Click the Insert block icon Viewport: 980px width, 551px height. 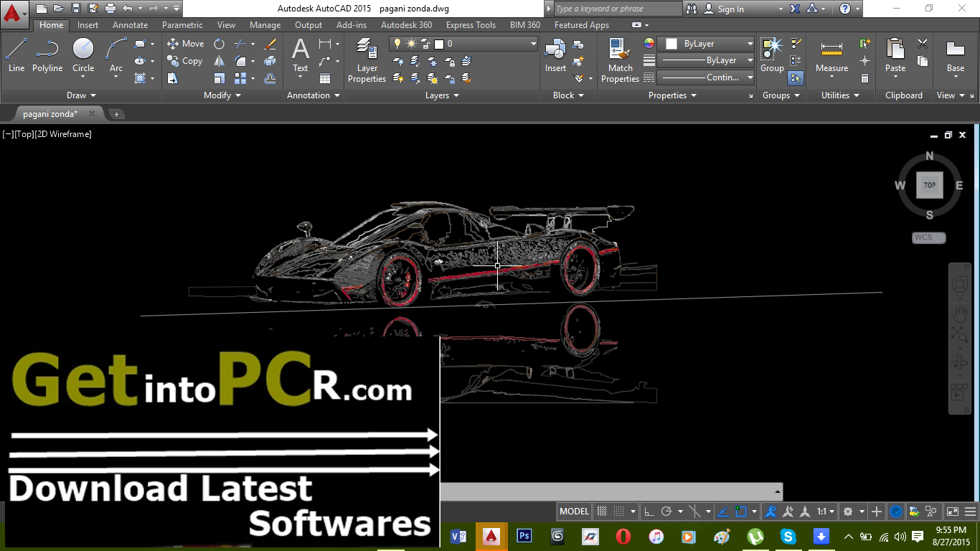(x=555, y=56)
